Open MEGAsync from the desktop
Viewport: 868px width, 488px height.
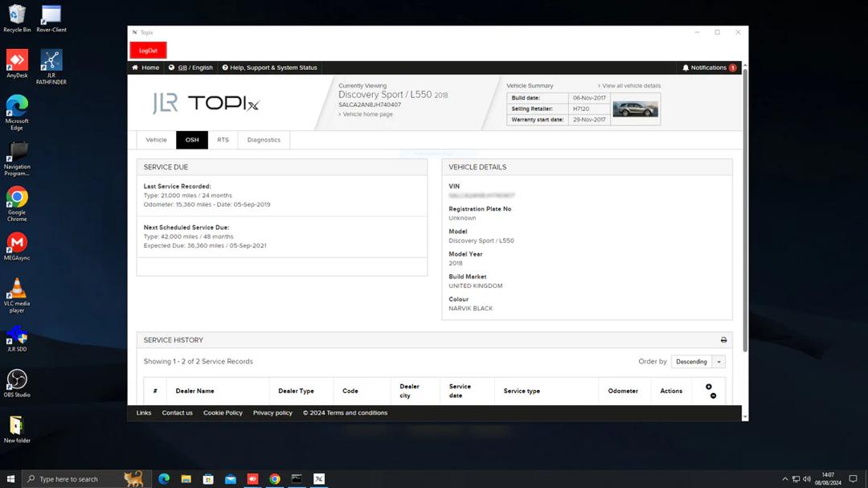click(x=17, y=243)
